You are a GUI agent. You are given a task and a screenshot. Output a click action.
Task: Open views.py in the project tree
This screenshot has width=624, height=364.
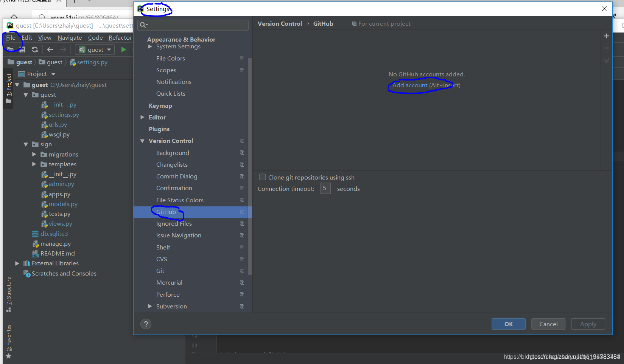(x=60, y=223)
